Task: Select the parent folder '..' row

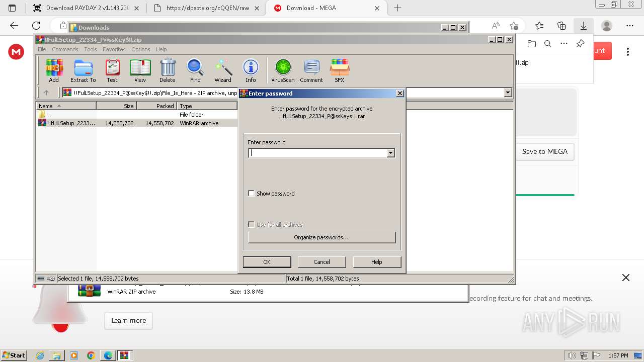Action: 137,115
